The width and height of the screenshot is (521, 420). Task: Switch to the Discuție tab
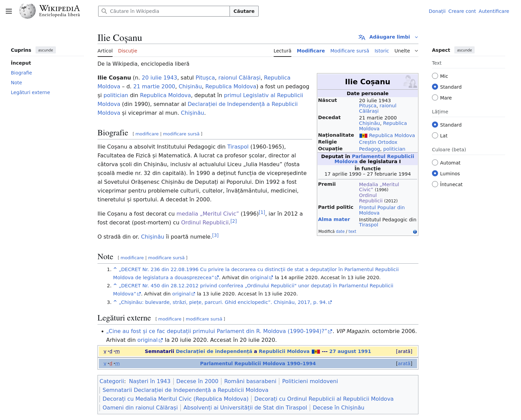tap(128, 51)
